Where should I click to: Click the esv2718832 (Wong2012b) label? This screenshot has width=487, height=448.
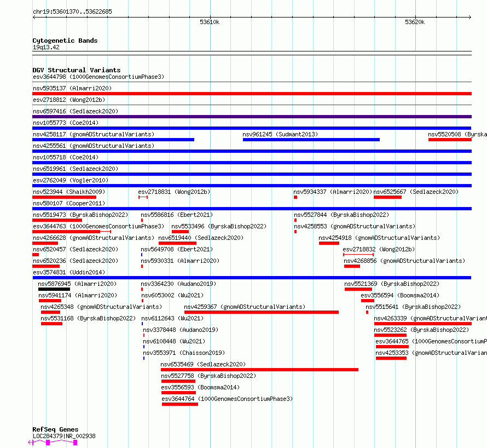coord(379,249)
